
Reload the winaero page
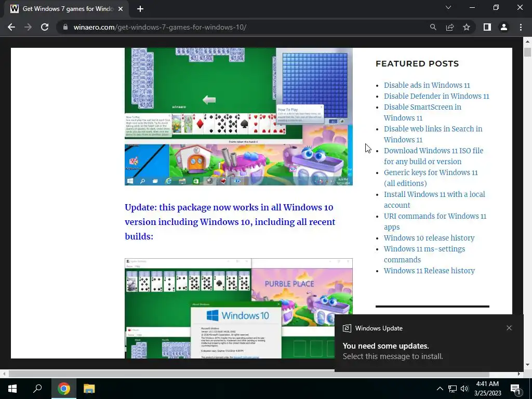click(45, 27)
